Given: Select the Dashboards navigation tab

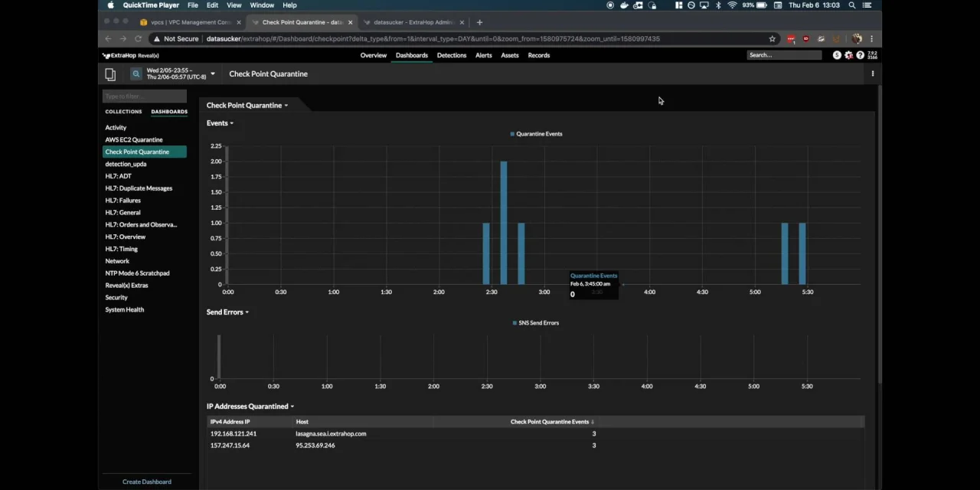Looking at the screenshot, I should click(x=412, y=55).
